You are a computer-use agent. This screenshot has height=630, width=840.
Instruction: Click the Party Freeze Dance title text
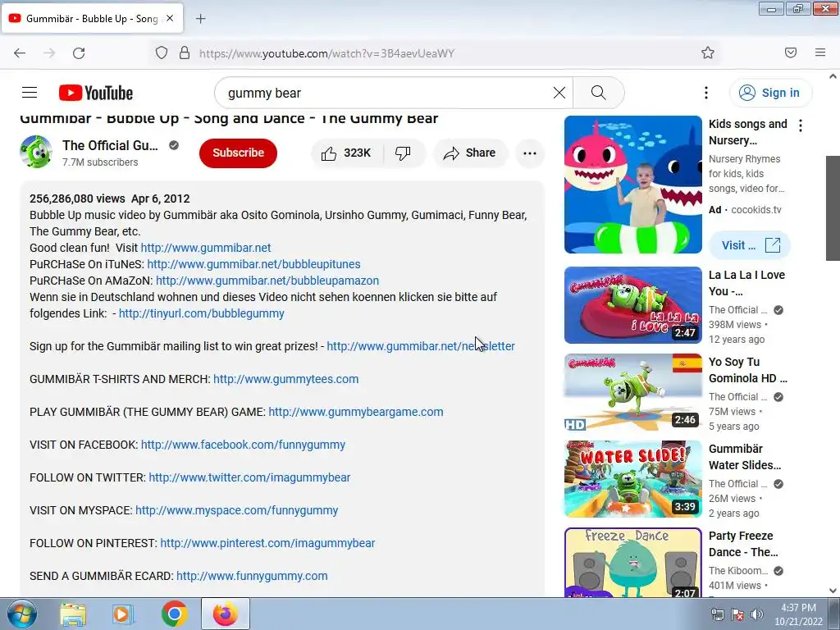743,544
